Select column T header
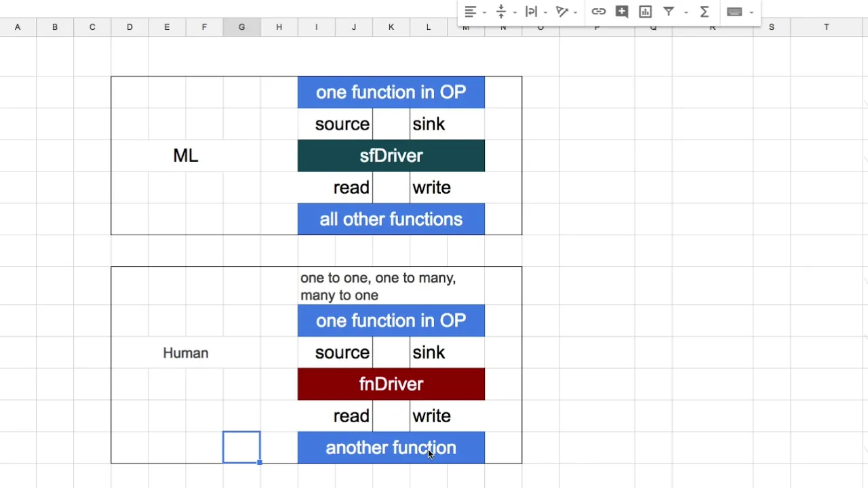This screenshot has width=868, height=488. point(826,27)
